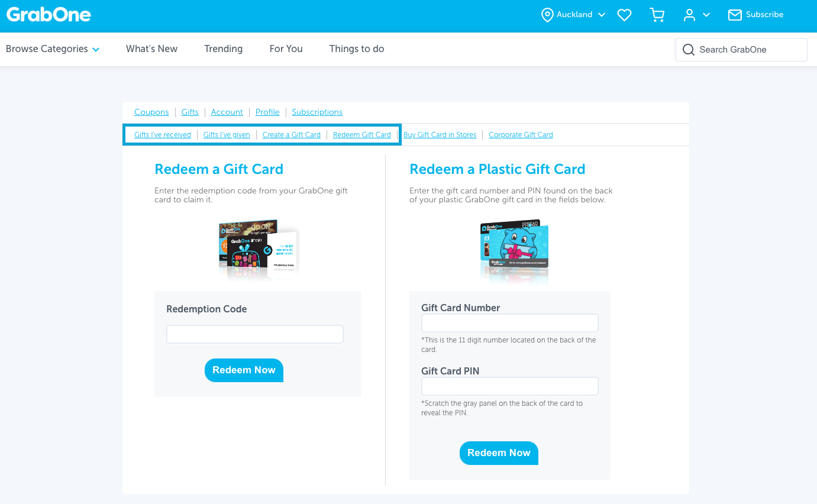Image resolution: width=817 pixels, height=504 pixels.
Task: Open Buy Gift Card in Stores
Action: 440,135
